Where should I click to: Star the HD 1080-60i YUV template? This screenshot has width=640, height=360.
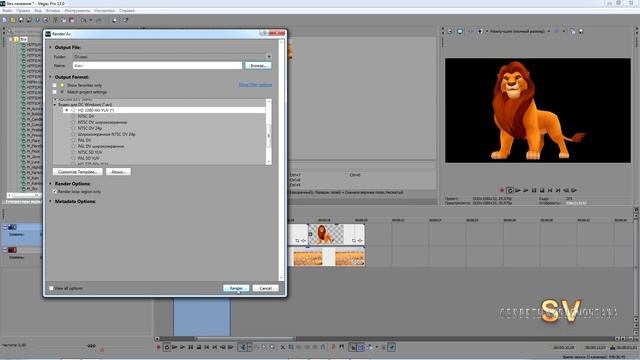pyautogui.click(x=73, y=110)
